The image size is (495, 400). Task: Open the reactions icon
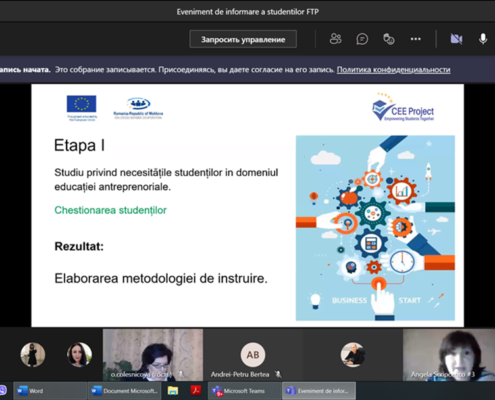(x=389, y=39)
